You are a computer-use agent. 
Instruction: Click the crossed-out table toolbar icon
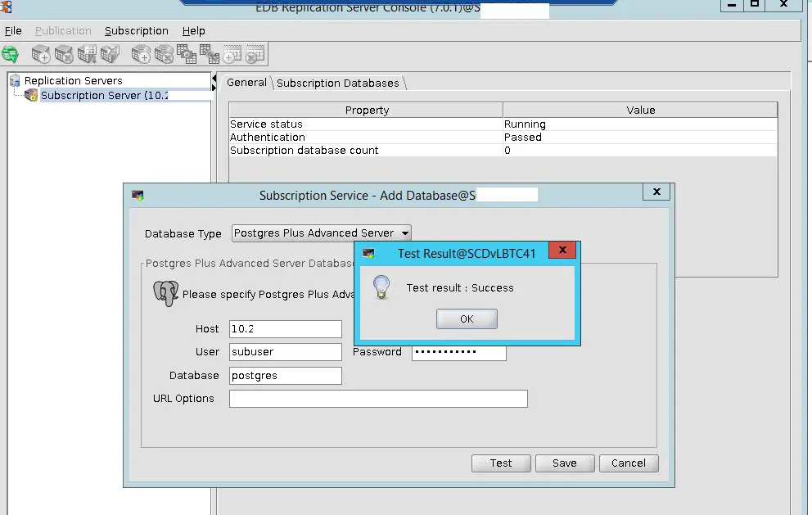click(110, 54)
